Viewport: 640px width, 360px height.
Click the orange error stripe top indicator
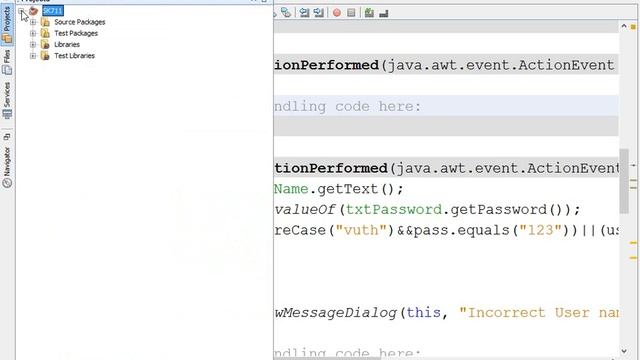(x=633, y=27)
